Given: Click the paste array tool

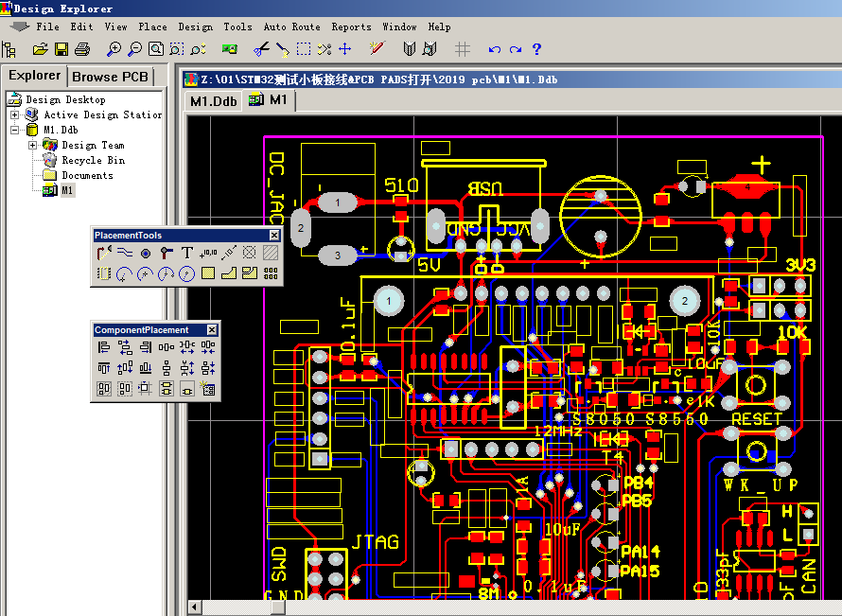Looking at the screenshot, I should pos(271,273).
